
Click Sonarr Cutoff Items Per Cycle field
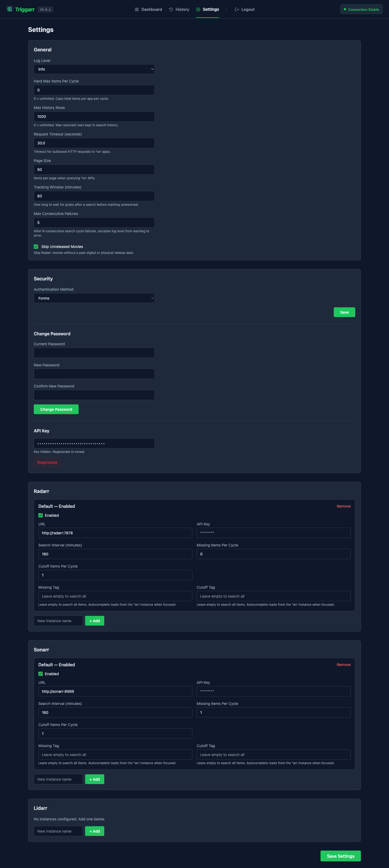(115, 734)
